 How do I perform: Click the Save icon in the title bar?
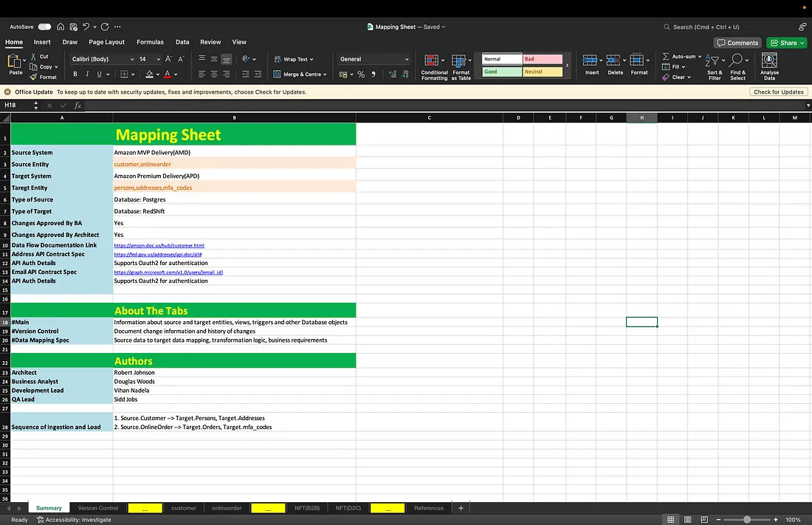[x=74, y=27]
